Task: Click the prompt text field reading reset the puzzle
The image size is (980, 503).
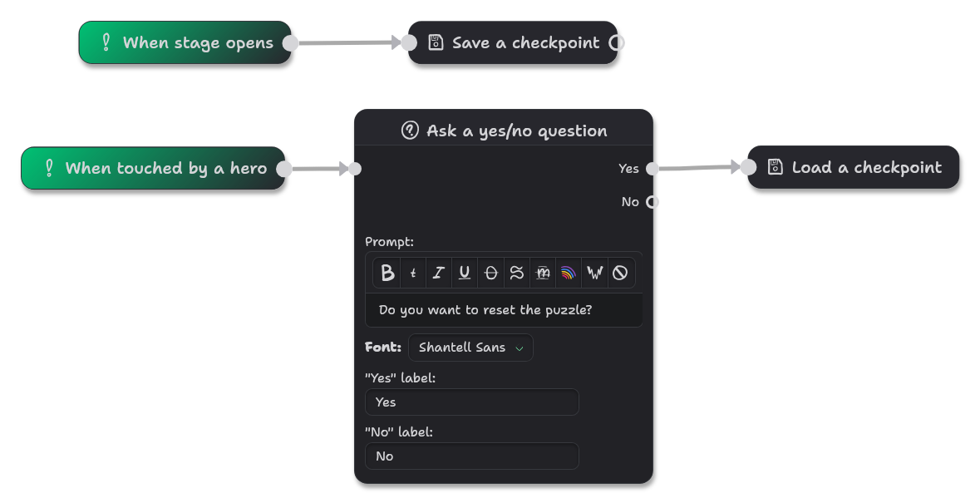Action: tap(504, 309)
